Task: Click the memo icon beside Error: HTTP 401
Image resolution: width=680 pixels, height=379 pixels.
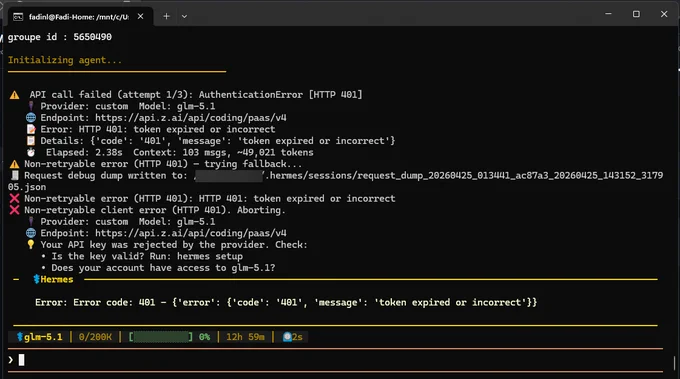Action: pyautogui.click(x=31, y=129)
